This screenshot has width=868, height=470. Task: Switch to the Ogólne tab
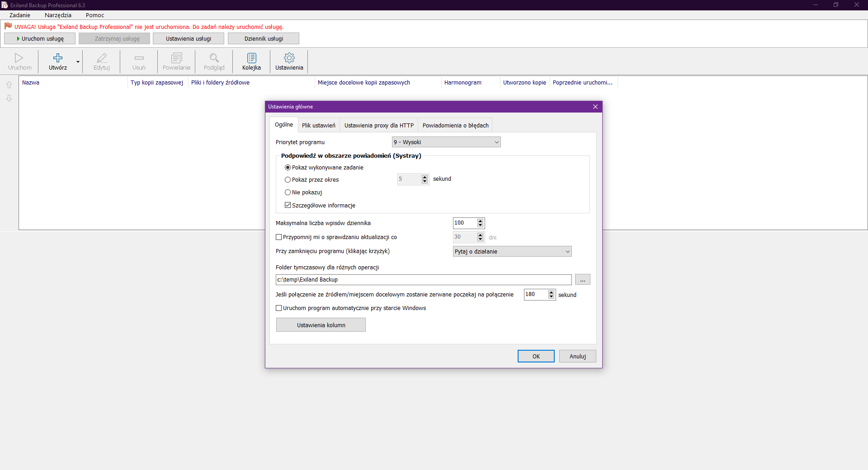(284, 125)
